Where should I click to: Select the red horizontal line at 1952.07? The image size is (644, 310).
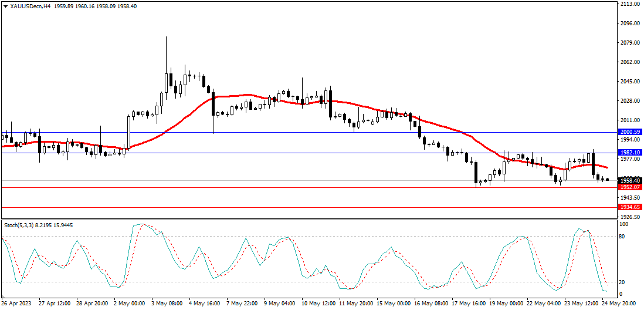click(x=309, y=187)
